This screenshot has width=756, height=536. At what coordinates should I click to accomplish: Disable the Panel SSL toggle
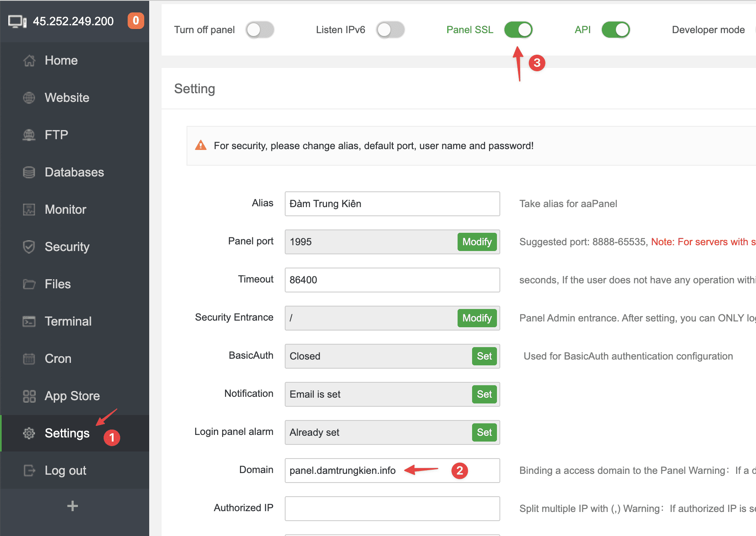519,29
